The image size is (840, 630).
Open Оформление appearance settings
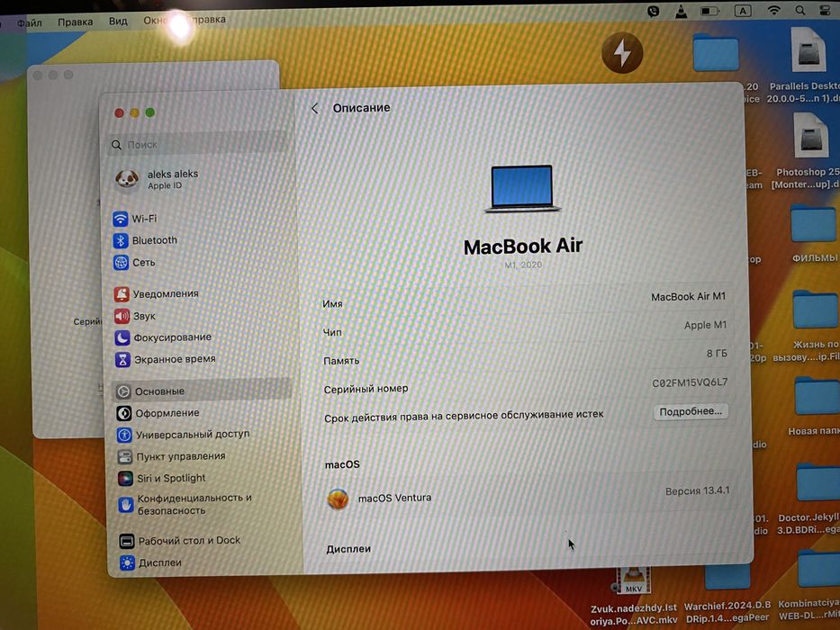[158, 413]
